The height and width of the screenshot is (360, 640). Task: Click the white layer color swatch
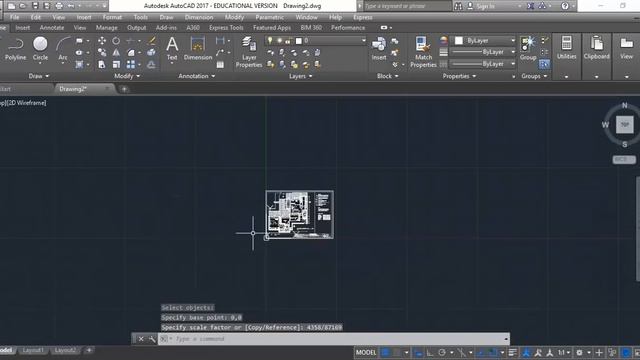click(299, 40)
